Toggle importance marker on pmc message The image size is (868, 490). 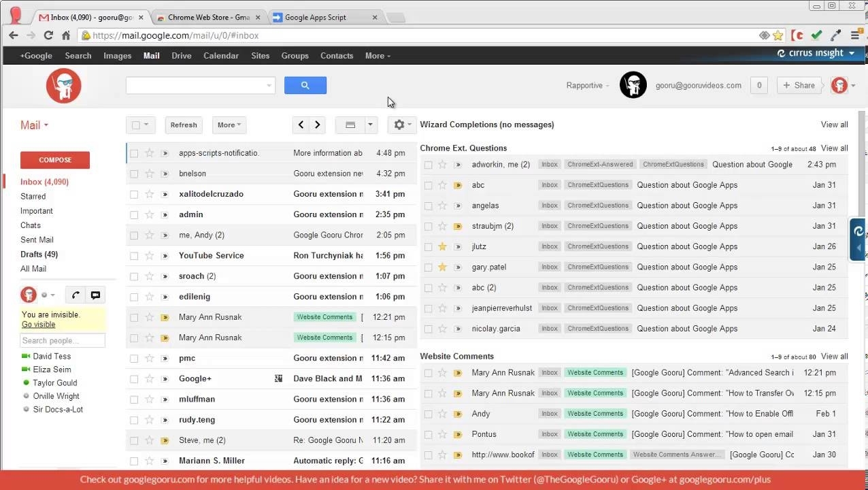click(165, 358)
